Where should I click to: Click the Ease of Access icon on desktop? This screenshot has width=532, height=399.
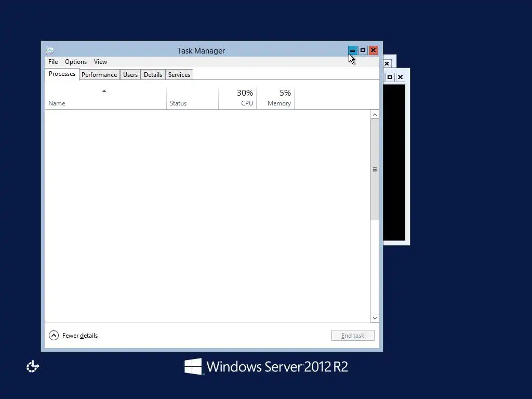pyautogui.click(x=33, y=366)
